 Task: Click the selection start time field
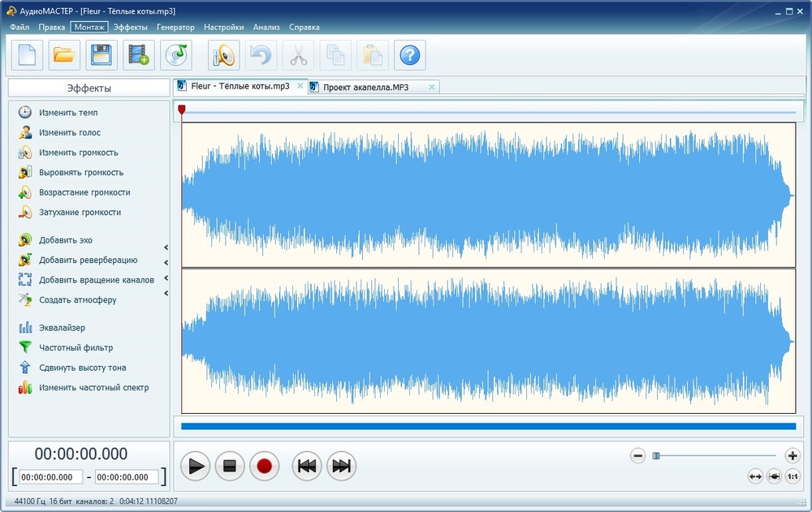(50, 477)
